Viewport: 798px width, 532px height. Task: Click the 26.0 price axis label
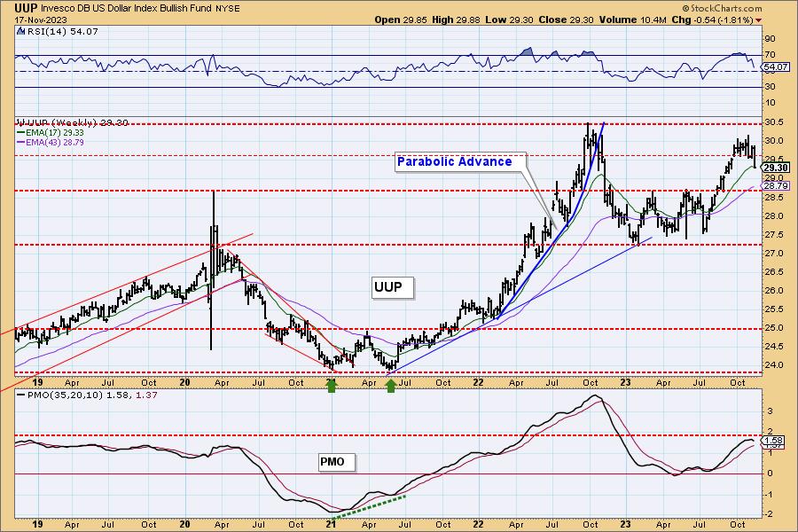click(772, 291)
